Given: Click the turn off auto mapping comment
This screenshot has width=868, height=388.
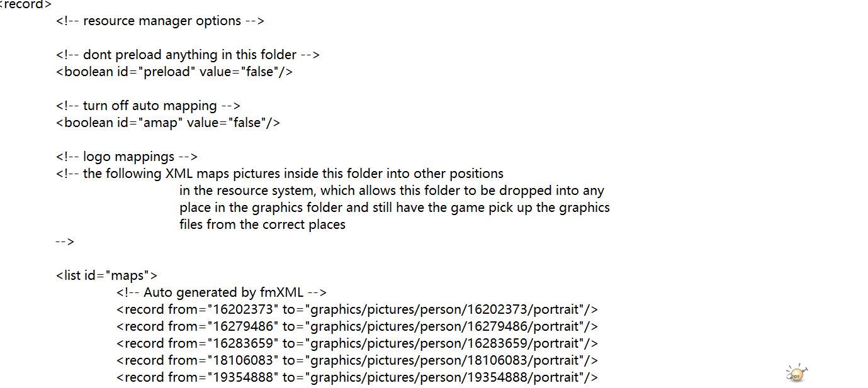Looking at the screenshot, I should (148, 106).
